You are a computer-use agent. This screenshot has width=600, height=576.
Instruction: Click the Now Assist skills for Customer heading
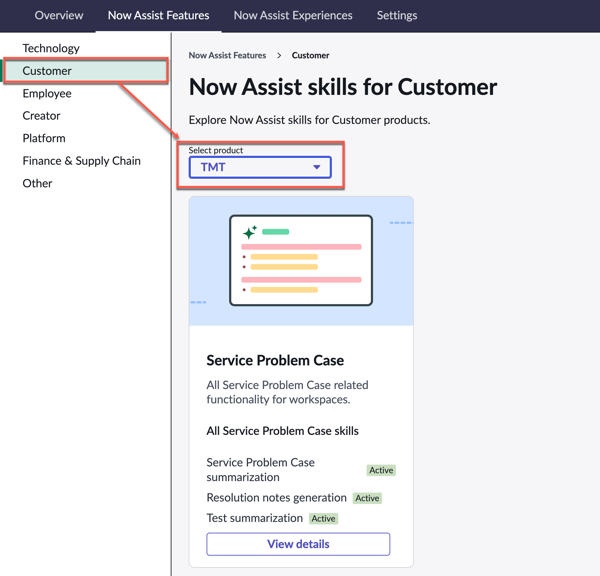343,87
